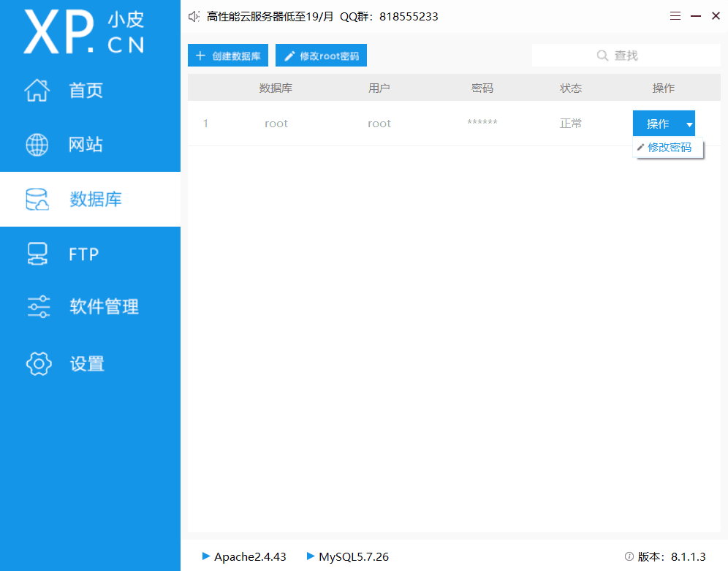Click the MySQL play triangle icon
The width and height of the screenshot is (728, 571).
pyautogui.click(x=311, y=556)
